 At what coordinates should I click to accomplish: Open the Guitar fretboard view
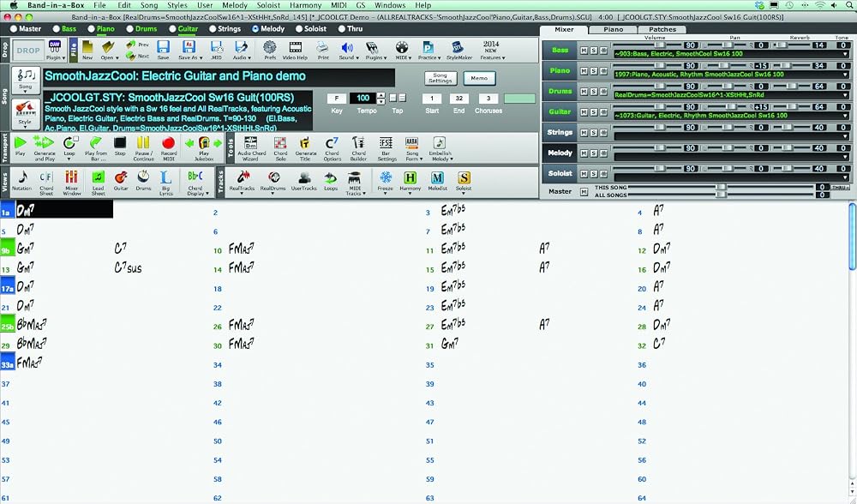pyautogui.click(x=121, y=180)
